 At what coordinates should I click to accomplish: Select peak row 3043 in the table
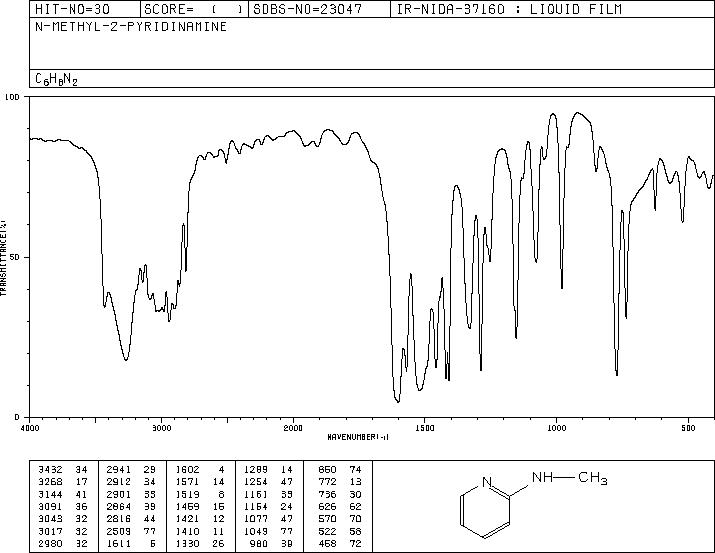63,519
